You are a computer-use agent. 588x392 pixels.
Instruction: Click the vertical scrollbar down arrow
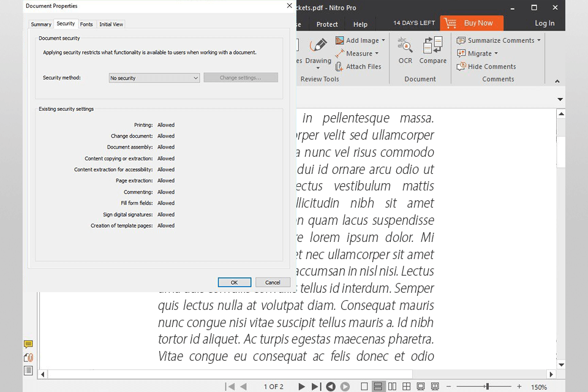pos(561,364)
